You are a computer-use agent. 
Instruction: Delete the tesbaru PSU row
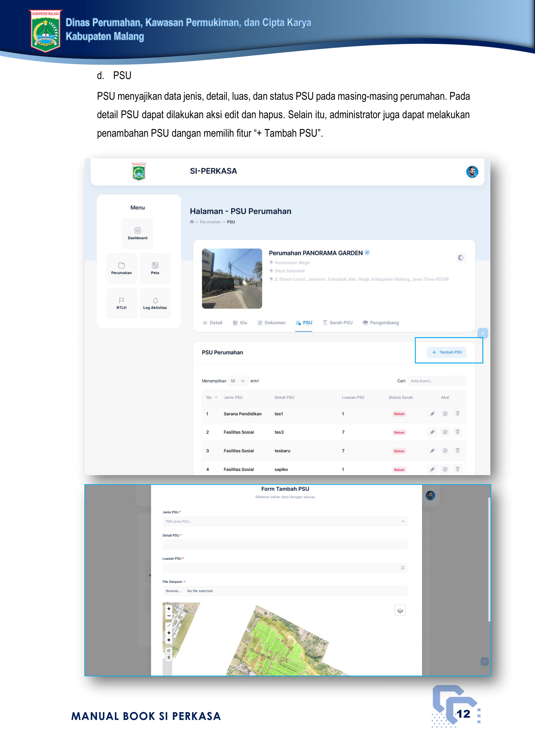(458, 451)
